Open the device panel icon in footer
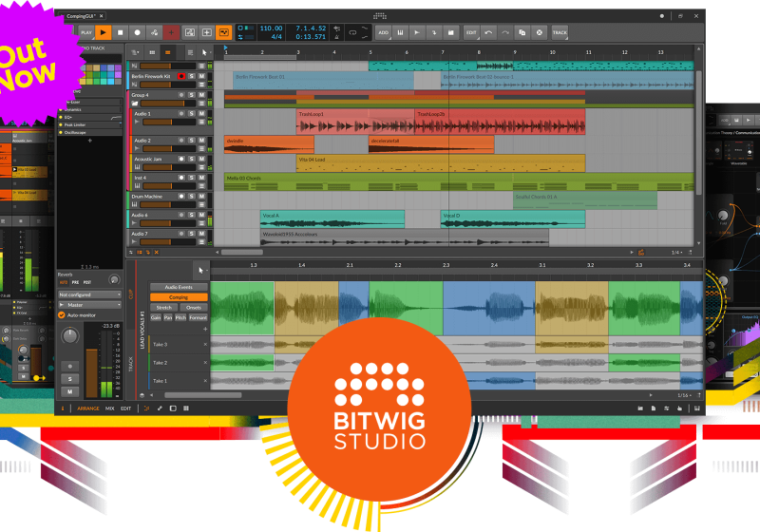 click(x=173, y=408)
